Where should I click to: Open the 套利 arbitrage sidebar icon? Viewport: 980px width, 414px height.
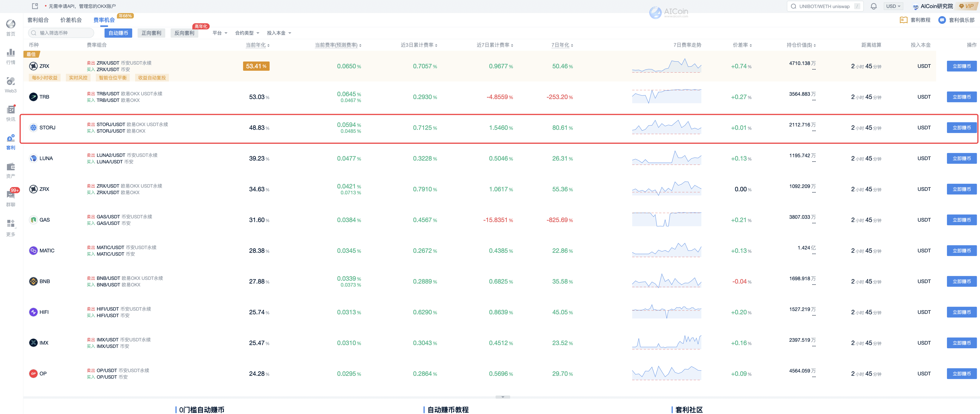click(x=11, y=138)
